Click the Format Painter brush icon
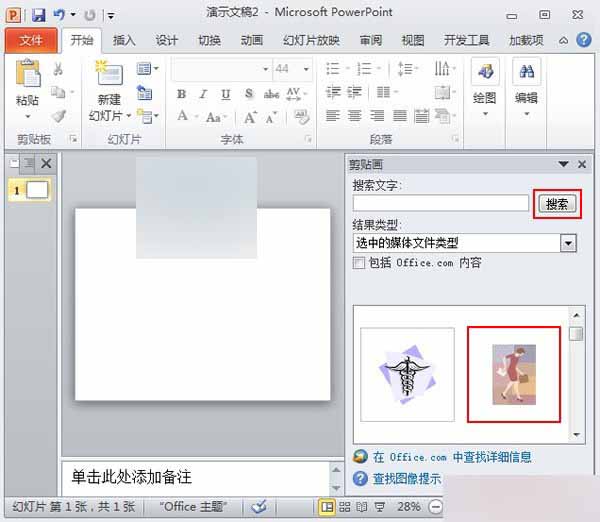Screen dimensions: 600x522 pos(59,116)
